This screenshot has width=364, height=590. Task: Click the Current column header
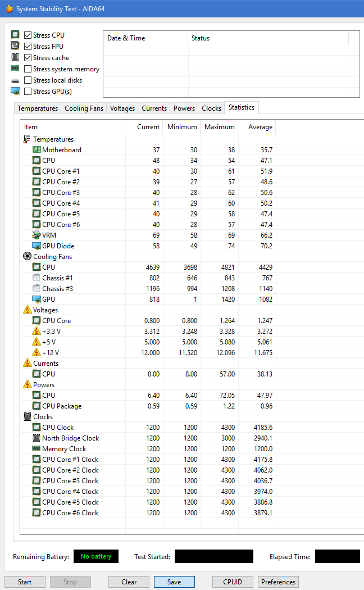[144, 127]
